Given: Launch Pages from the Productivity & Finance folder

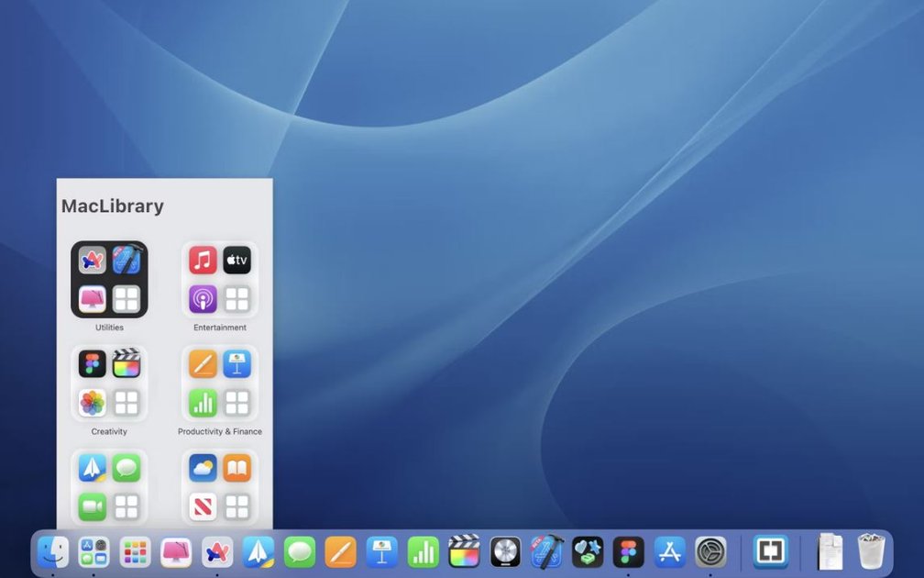Looking at the screenshot, I should [202, 364].
